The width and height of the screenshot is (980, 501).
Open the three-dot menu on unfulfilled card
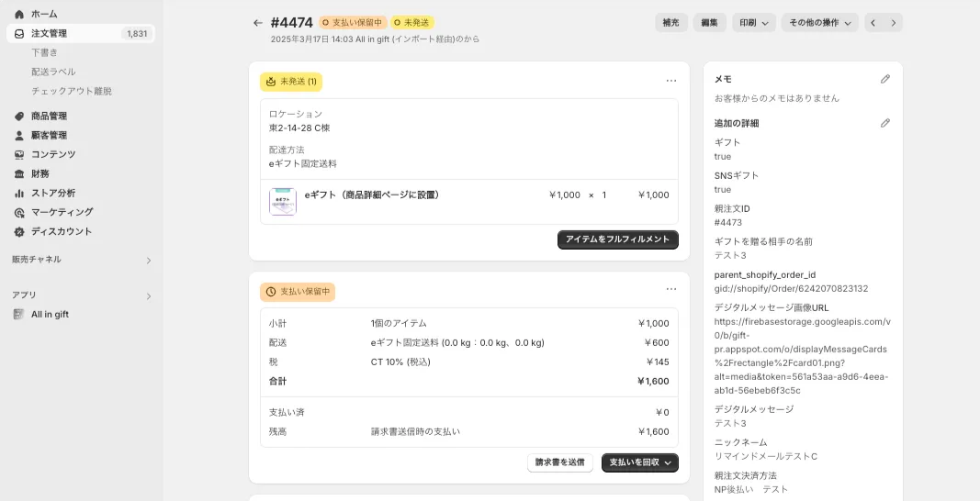pyautogui.click(x=671, y=81)
